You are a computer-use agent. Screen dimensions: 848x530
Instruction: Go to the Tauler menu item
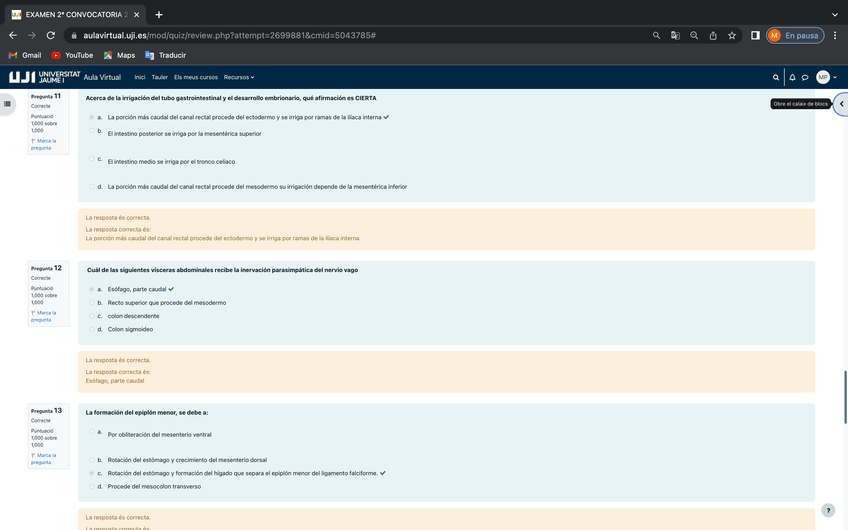pyautogui.click(x=159, y=77)
